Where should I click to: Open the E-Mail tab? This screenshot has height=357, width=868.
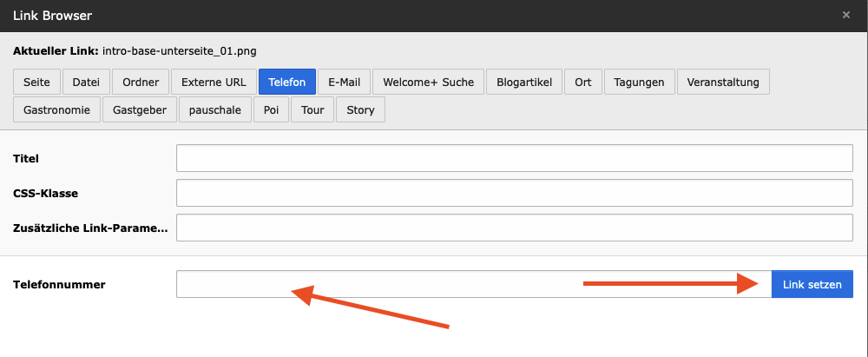345,82
